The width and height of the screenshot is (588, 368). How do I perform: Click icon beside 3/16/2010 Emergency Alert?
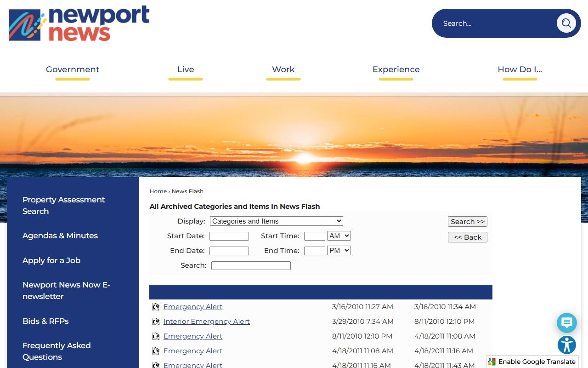pos(156,307)
